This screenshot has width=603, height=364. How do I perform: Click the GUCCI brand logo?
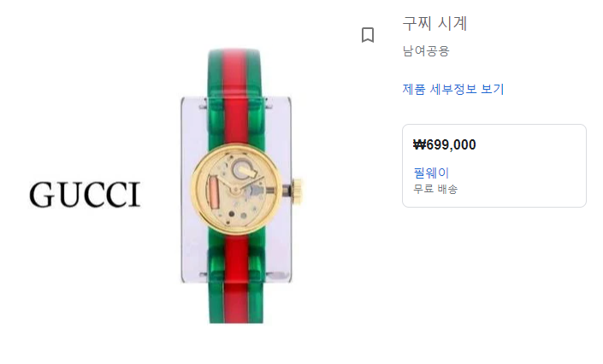point(85,195)
